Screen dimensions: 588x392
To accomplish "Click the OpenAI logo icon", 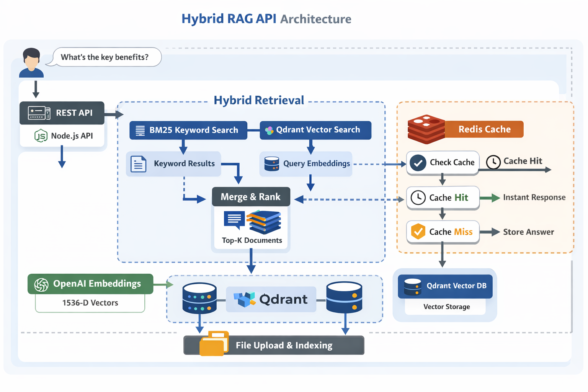I will click(41, 284).
